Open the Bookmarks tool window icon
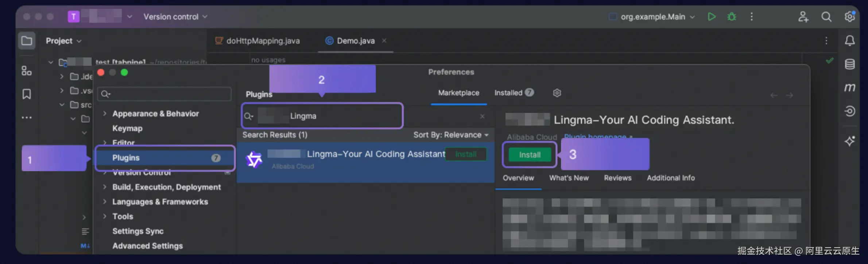This screenshot has height=264, width=868. [x=27, y=94]
